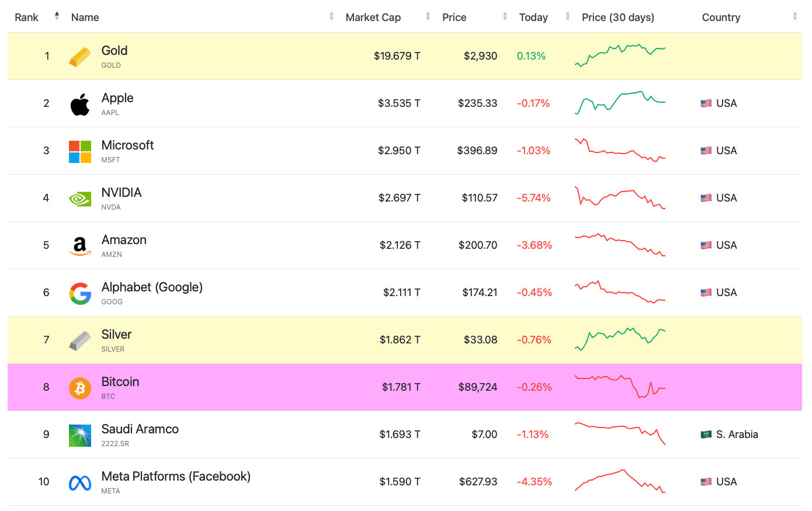This screenshot has width=812, height=511.
Task: Click the Bitcoin logo icon
Action: 80,388
